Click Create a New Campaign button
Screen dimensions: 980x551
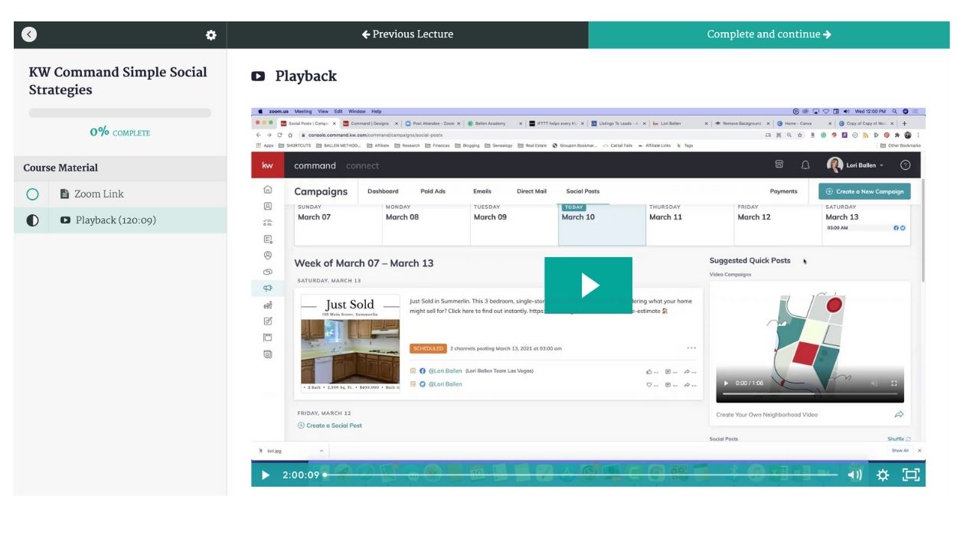[864, 191]
